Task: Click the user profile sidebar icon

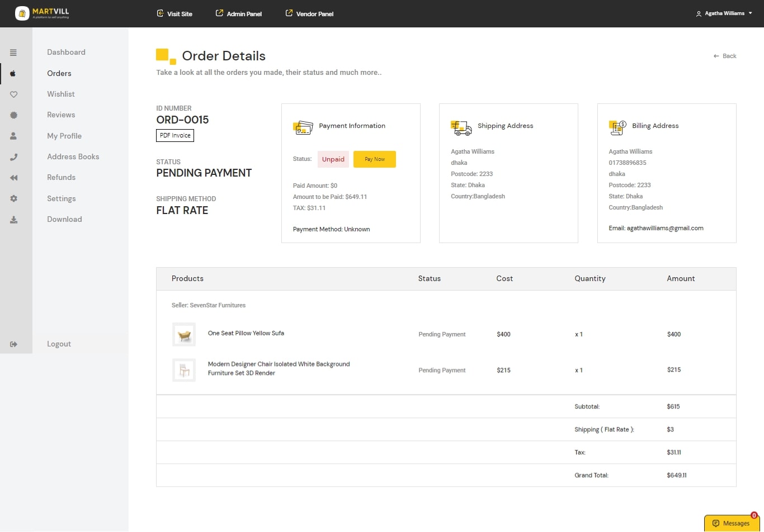Action: (x=13, y=136)
